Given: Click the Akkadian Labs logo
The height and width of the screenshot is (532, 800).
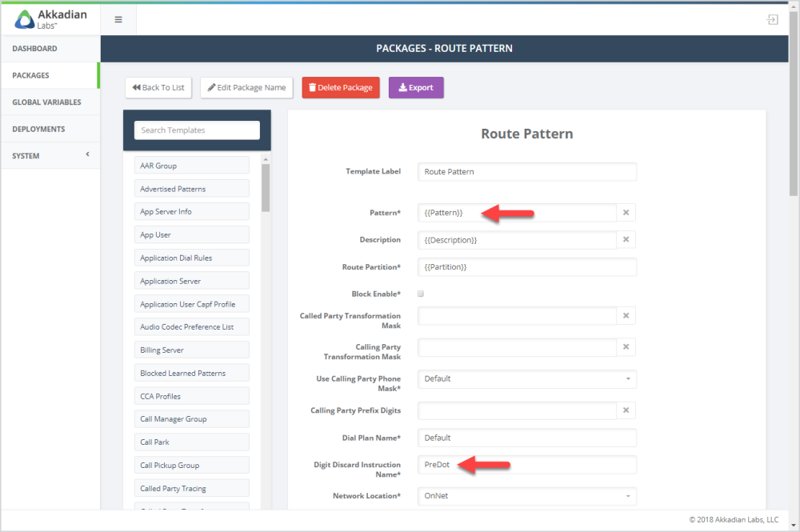Looking at the screenshot, I should pos(50,19).
